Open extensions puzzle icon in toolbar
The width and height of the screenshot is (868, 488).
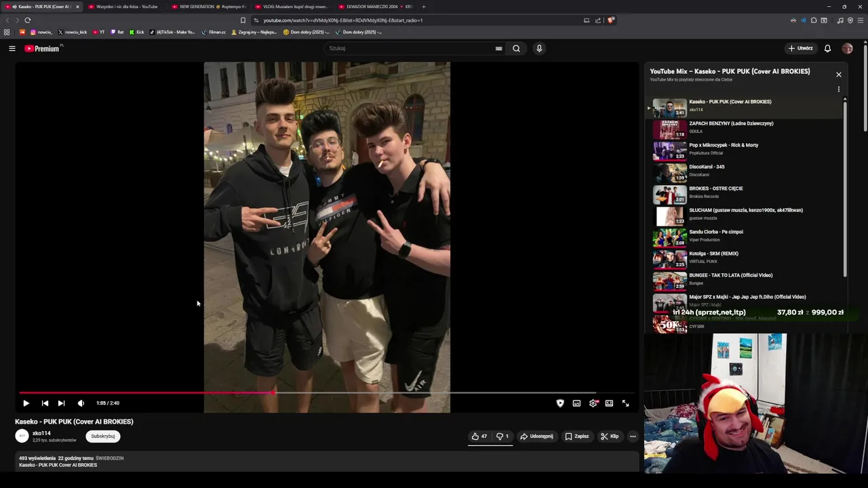pos(814,20)
